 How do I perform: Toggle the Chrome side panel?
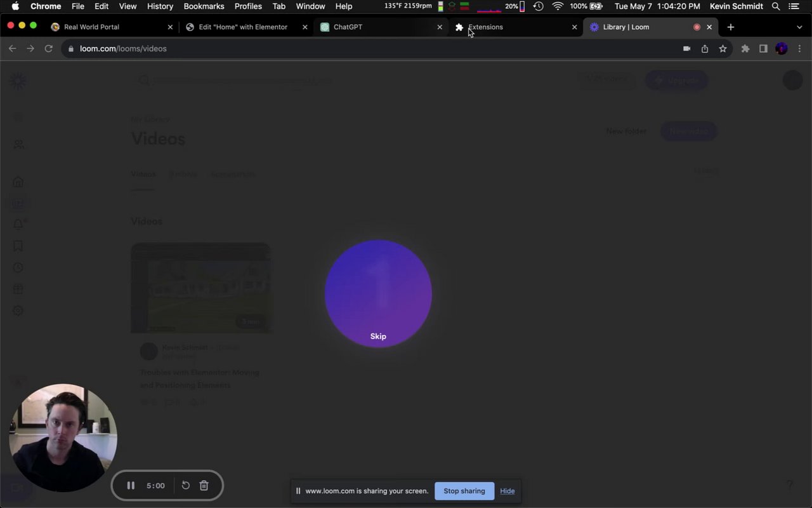[763, 48]
